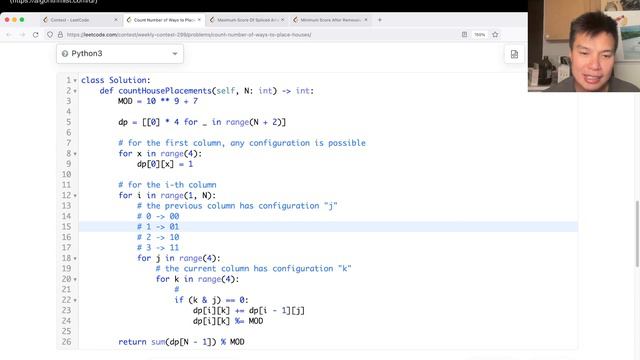Click the comment '# 3 -> 11'
The image size is (640, 360).
[x=158, y=247]
